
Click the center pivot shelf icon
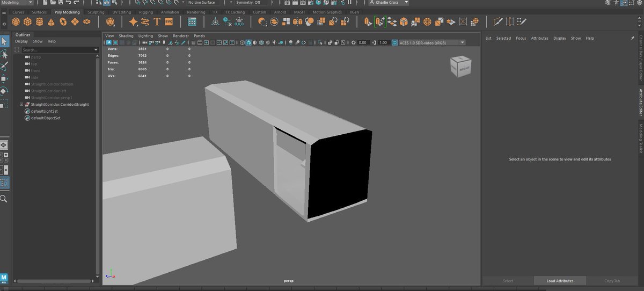click(x=215, y=22)
